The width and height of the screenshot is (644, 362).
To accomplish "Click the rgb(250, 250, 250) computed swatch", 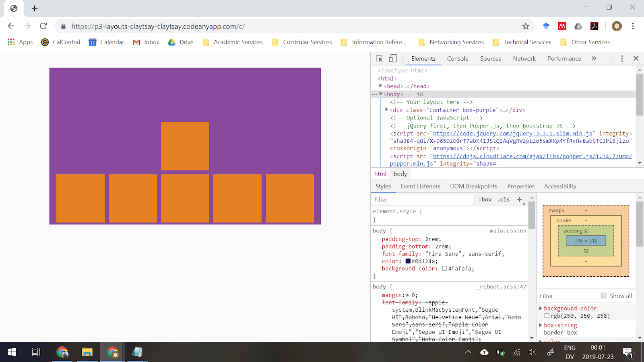I will coord(547,316).
